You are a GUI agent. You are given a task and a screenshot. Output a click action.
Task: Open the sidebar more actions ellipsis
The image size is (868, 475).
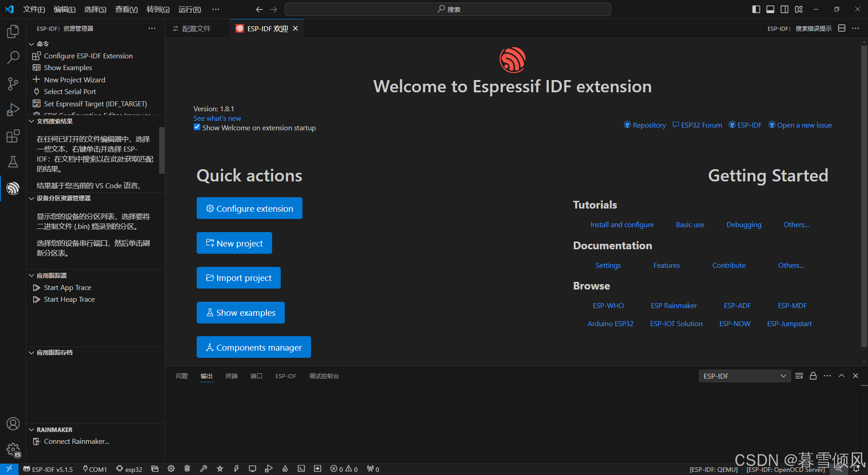click(152, 28)
